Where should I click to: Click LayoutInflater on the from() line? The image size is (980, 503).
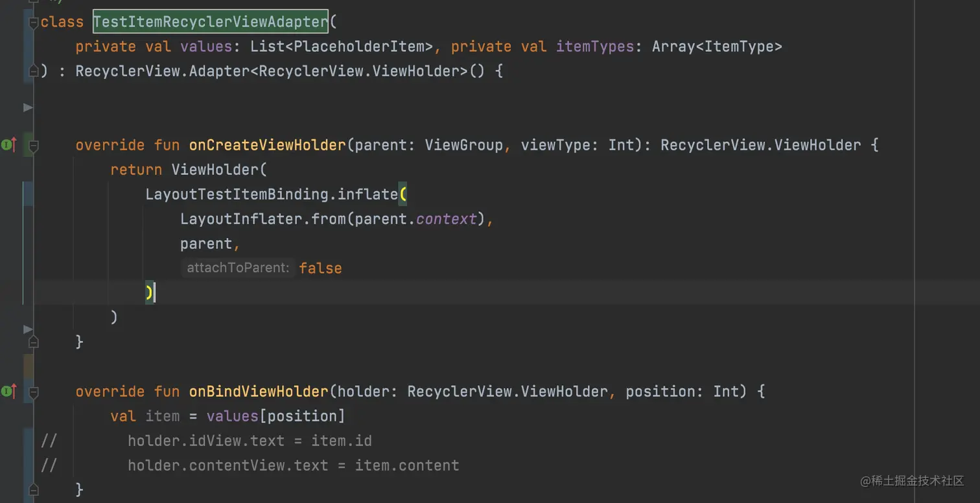[241, 219]
